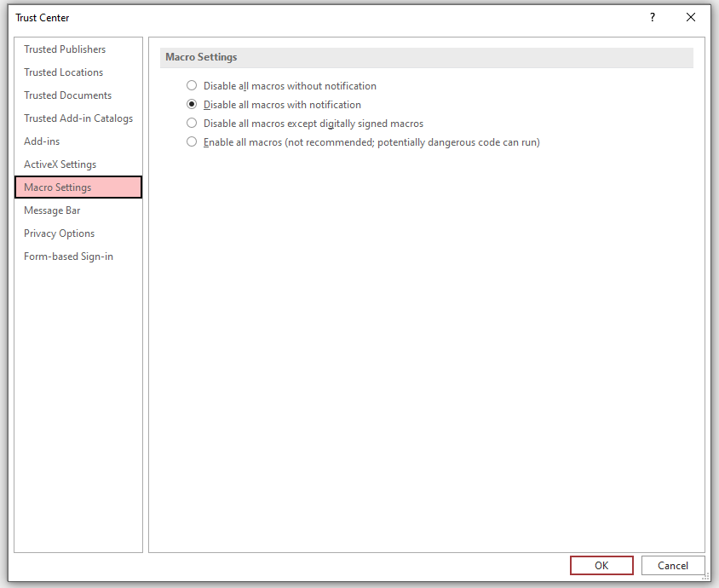This screenshot has height=588, width=719.
Task: Switch to Trusted Add-in Catalogs
Action: [x=78, y=118]
